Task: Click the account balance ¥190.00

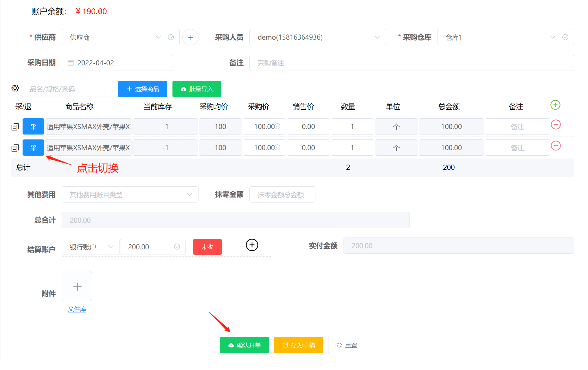Action: [x=91, y=11]
